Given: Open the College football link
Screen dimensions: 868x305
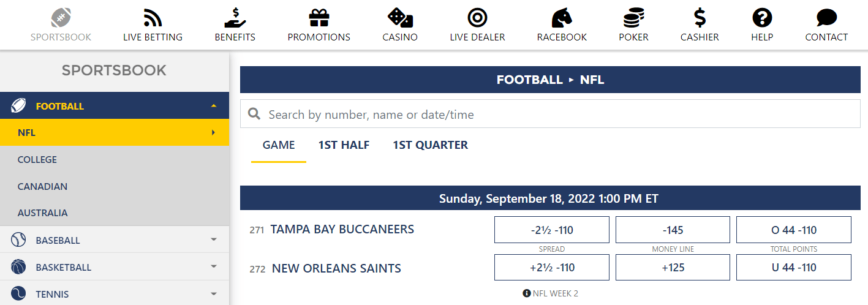Looking at the screenshot, I should [x=37, y=160].
